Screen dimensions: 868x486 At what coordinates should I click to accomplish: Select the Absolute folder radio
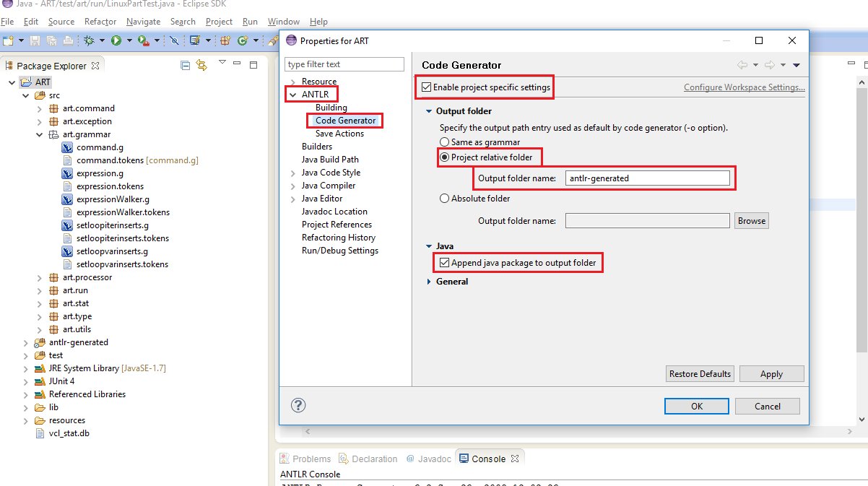445,199
